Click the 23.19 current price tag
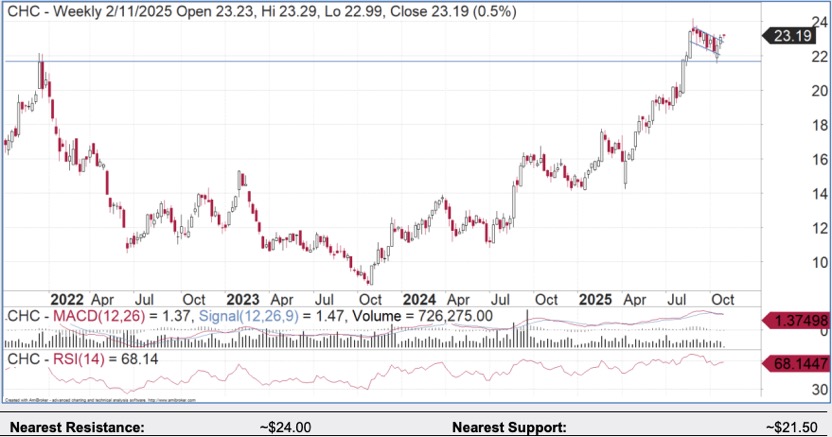The height and width of the screenshot is (437, 832). pos(794,36)
